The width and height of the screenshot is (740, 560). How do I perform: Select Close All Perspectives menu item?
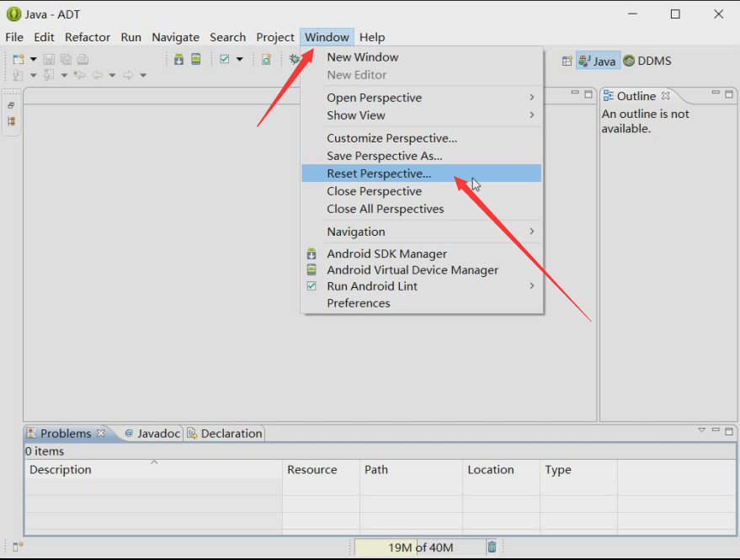422,209
